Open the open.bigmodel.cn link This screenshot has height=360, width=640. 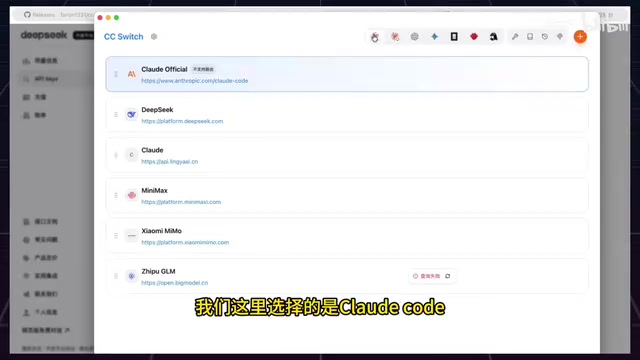click(174, 283)
